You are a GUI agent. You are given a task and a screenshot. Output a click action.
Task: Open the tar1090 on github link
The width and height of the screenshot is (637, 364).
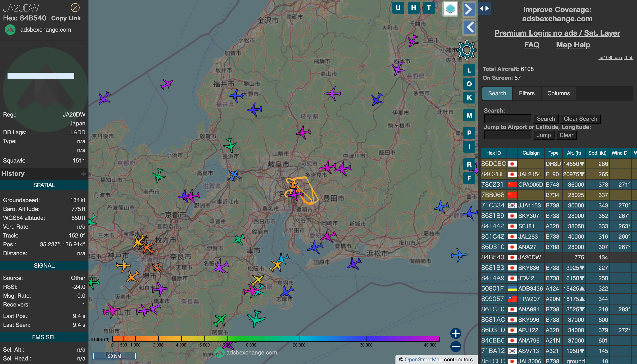point(616,57)
